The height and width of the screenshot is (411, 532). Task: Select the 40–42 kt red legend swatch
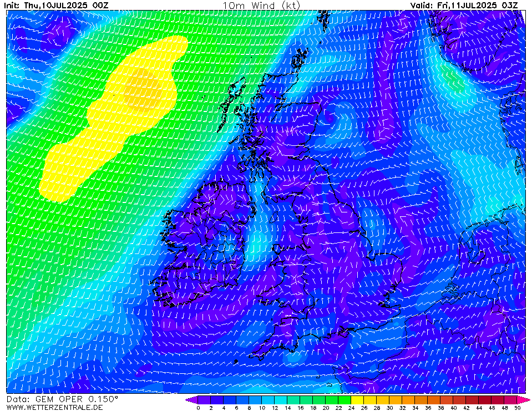tap(460, 400)
